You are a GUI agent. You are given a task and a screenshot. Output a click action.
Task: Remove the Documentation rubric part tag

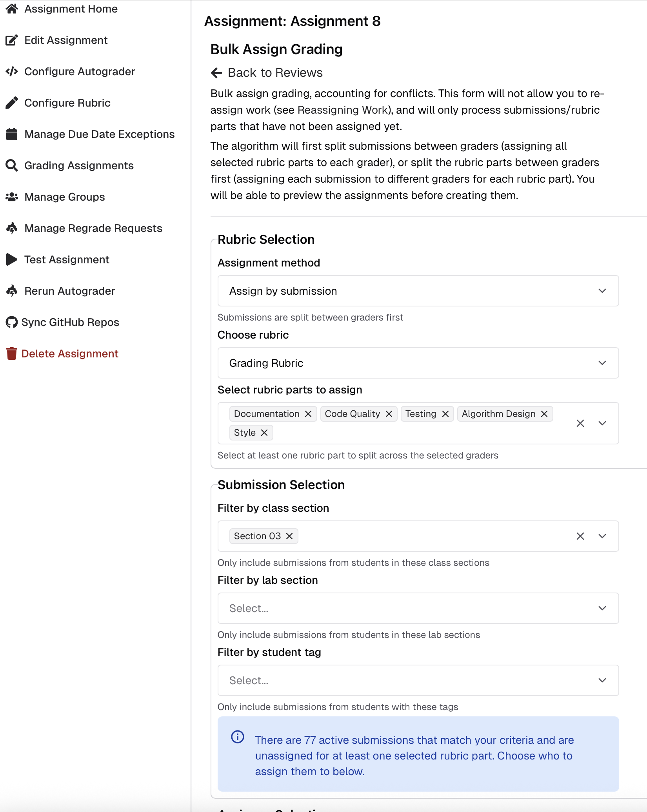pos(308,413)
